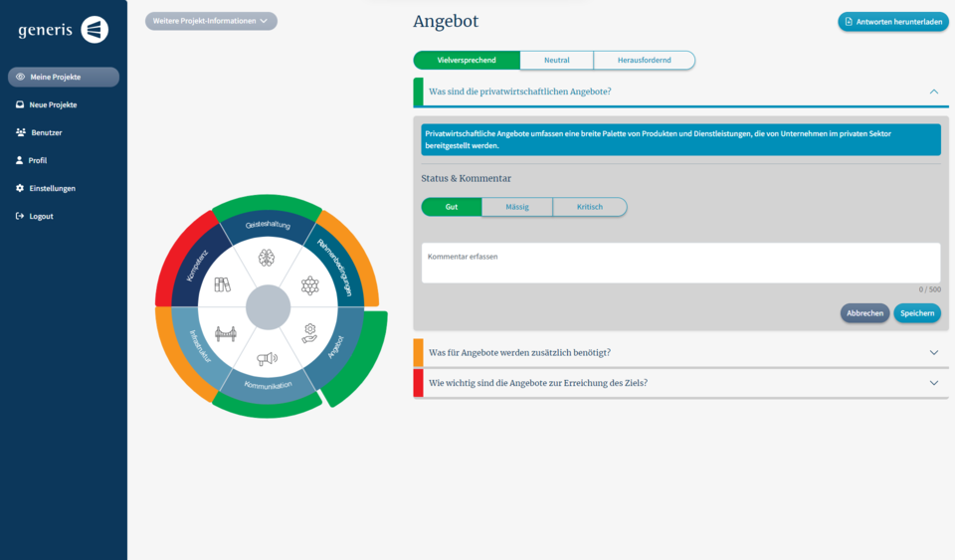The width and height of the screenshot is (955, 560).
Task: Open Weitere Projekt-Informationen dropdown
Action: click(x=211, y=21)
